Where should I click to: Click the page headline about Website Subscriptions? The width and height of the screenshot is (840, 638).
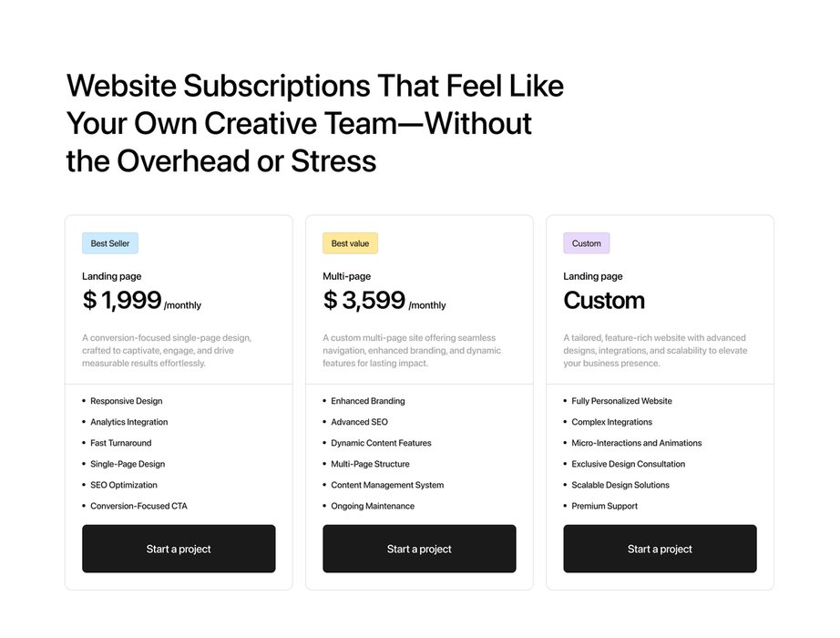click(315, 123)
